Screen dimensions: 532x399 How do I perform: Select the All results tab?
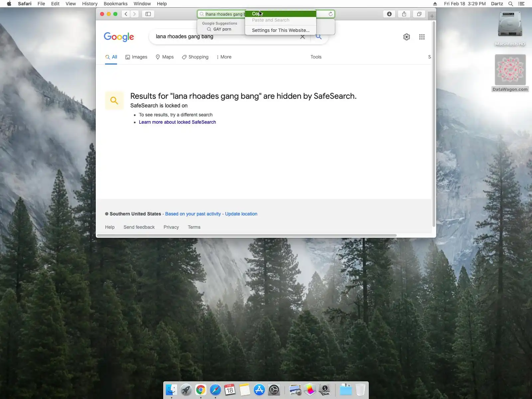pyautogui.click(x=111, y=57)
